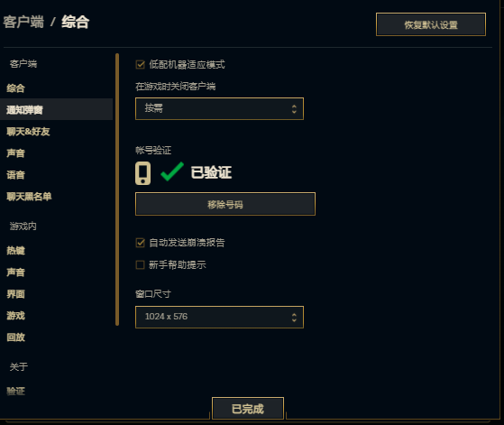Click the phone icon under 帐号验证
This screenshot has height=425, width=504.
142,173
